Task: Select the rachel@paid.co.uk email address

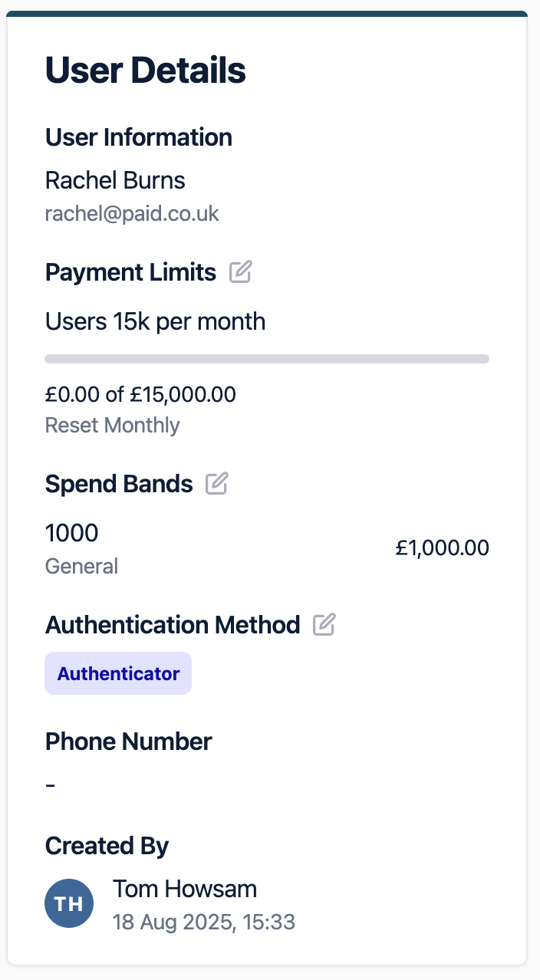Action: [132, 213]
